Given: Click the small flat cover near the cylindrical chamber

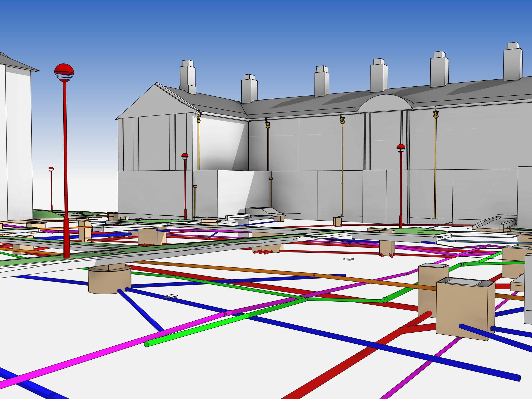Looking at the screenshot, I should tap(171, 297).
